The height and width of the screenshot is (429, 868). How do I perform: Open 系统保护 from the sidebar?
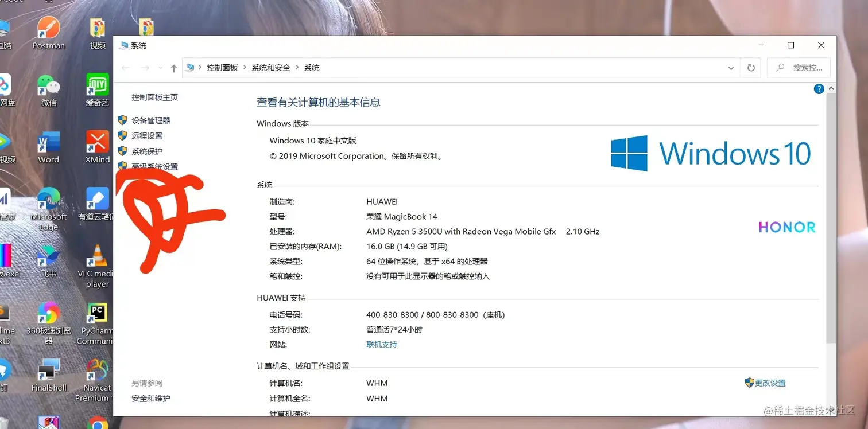point(147,151)
